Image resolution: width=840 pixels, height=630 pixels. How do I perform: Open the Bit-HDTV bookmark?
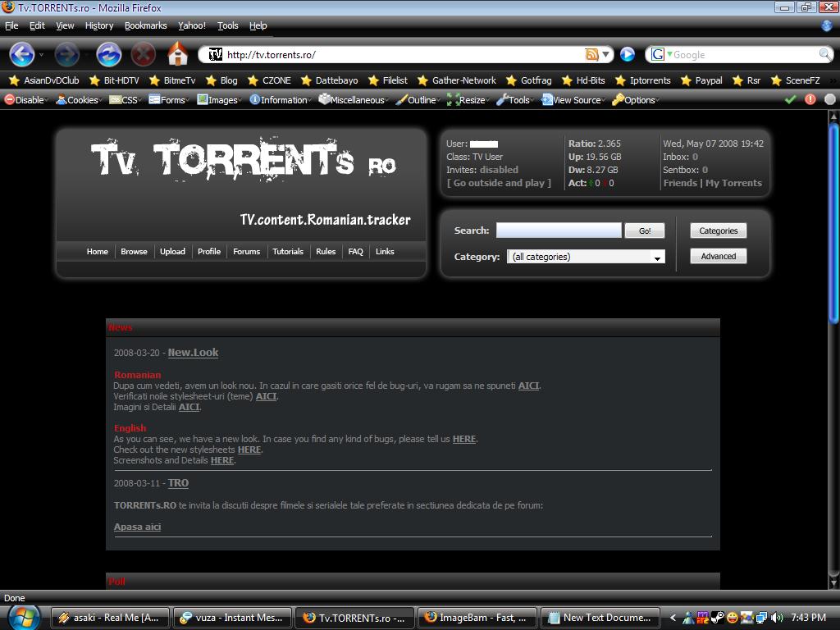point(114,80)
